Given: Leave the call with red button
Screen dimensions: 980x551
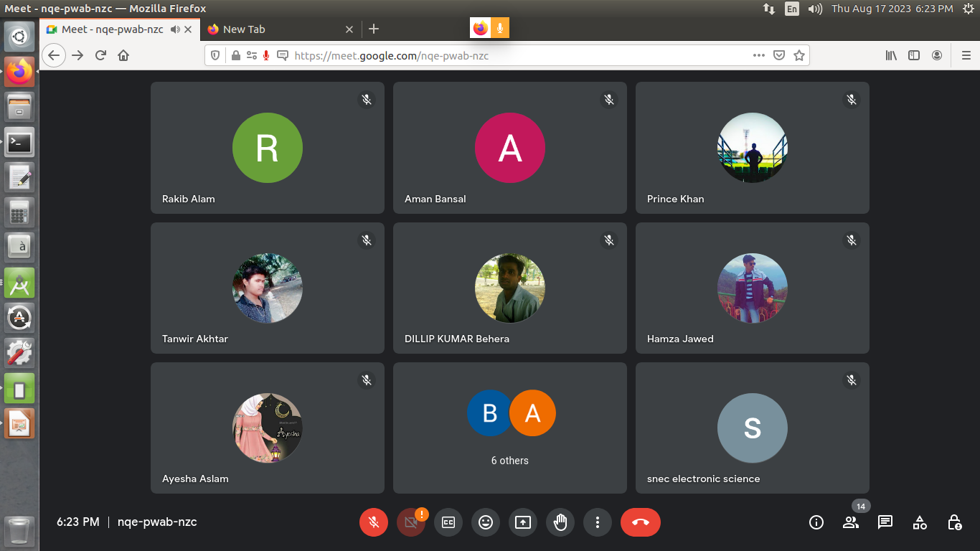Looking at the screenshot, I should (x=641, y=522).
